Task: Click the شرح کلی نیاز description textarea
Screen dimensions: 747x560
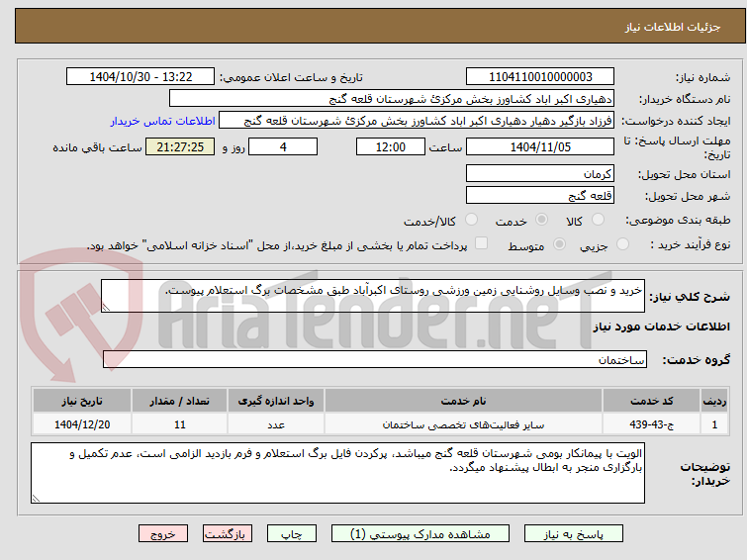Action: [373, 296]
